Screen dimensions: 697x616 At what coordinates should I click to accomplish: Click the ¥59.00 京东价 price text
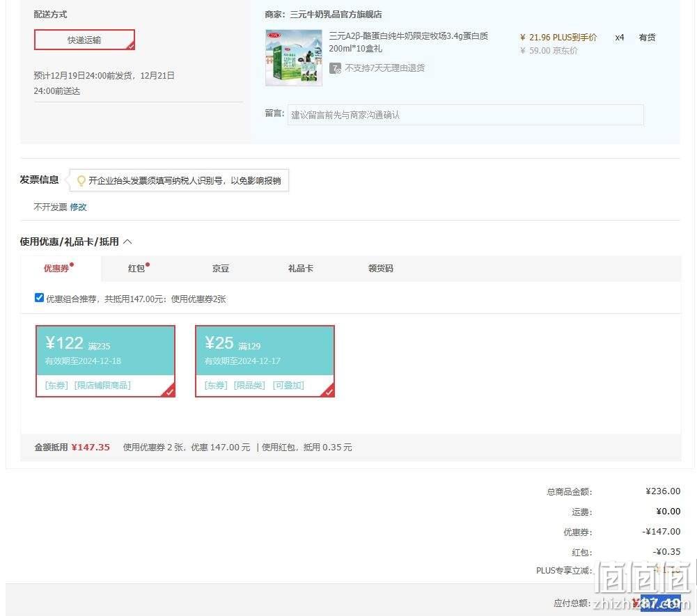pyautogui.click(x=549, y=51)
